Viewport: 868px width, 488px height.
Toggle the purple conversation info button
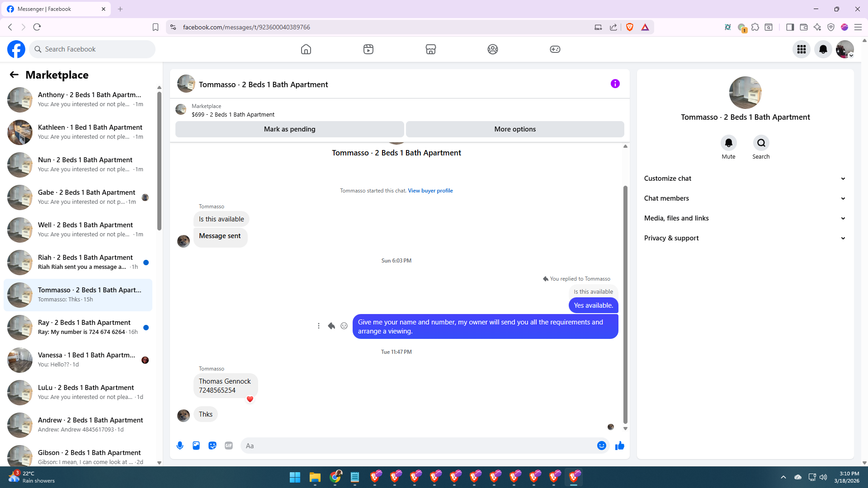tap(615, 84)
